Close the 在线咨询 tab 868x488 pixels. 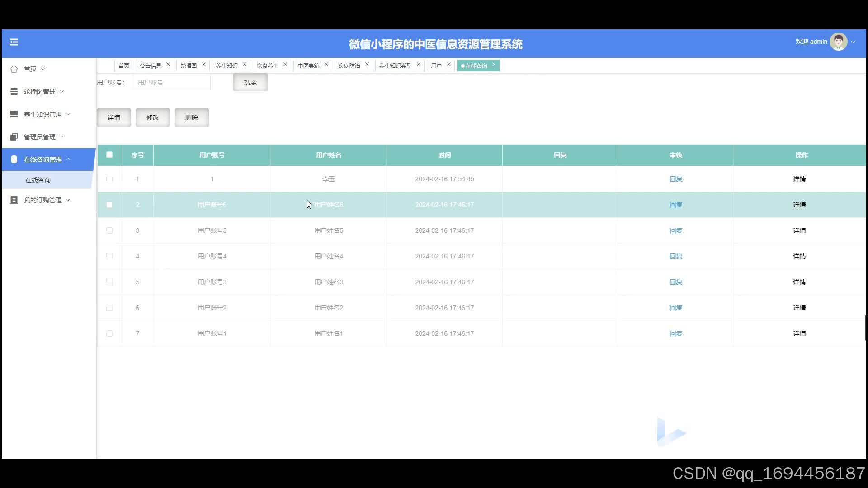[x=494, y=65]
